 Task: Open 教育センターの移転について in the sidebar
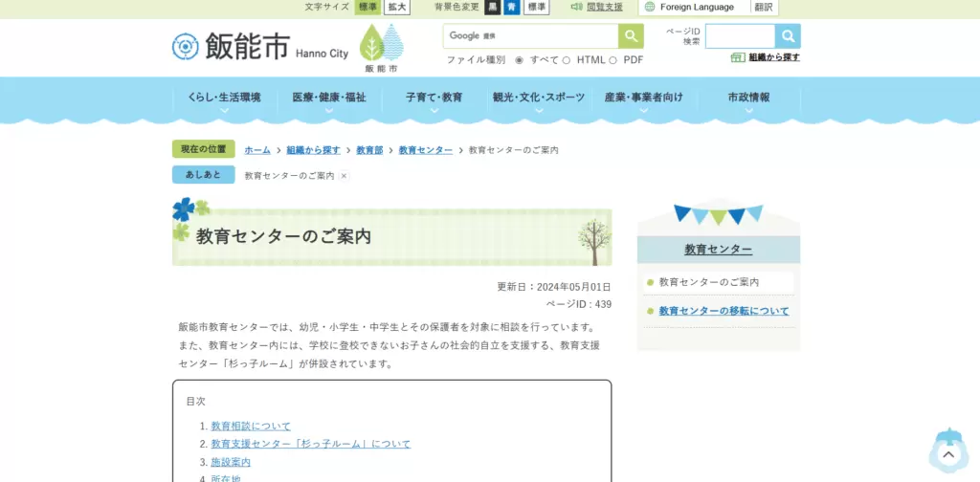724,311
